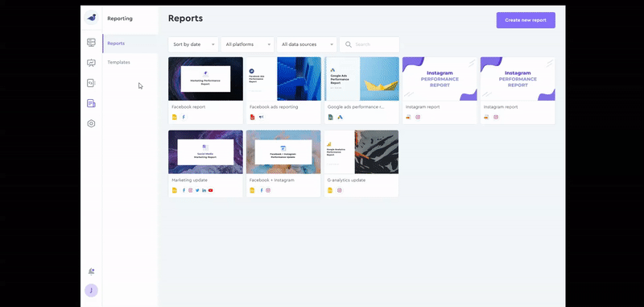Click the Facebook icon under Facebook report
The width and height of the screenshot is (644, 307).
point(184,117)
